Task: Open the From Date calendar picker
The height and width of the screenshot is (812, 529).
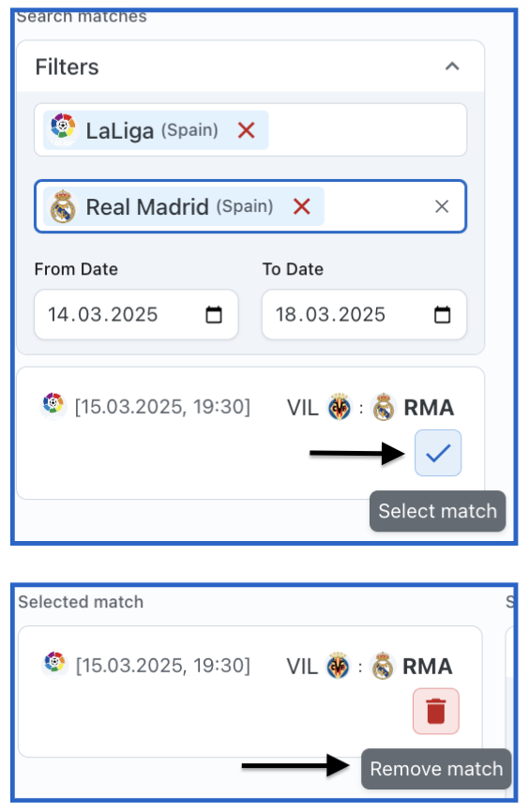Action: 214,314
